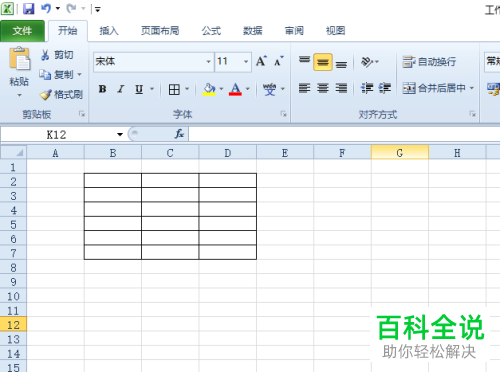The width and height of the screenshot is (500, 372).
Task: Click the highlighted middle align icon
Action: (x=323, y=62)
